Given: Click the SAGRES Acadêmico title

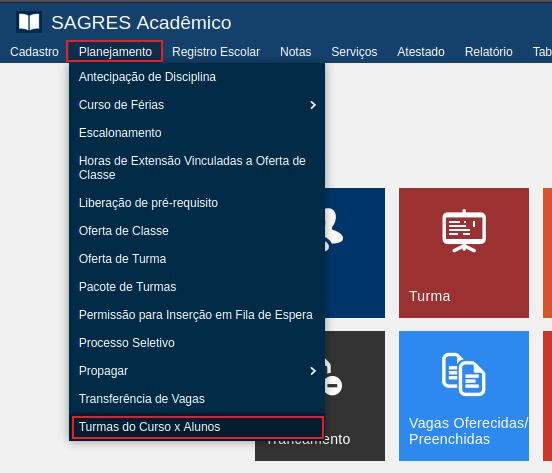Looking at the screenshot, I should click(x=141, y=23).
